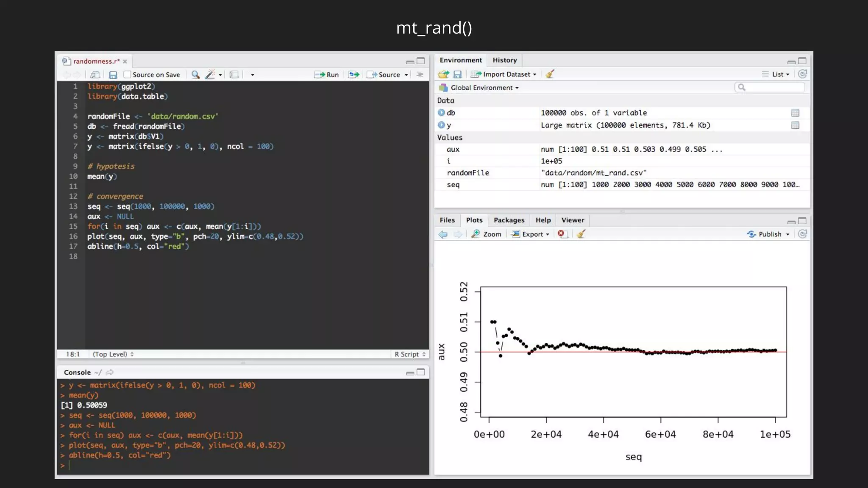The image size is (868, 488).
Task: Click the Zoom plot button
Action: click(x=487, y=234)
